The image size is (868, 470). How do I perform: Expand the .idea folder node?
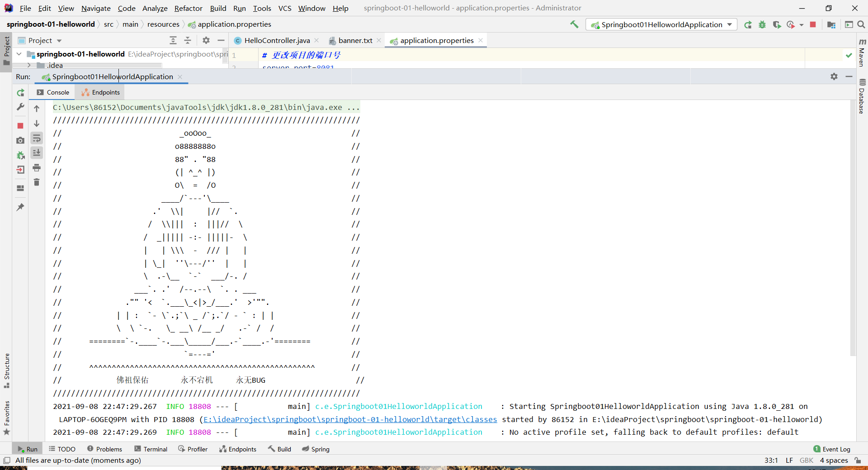pyautogui.click(x=29, y=65)
